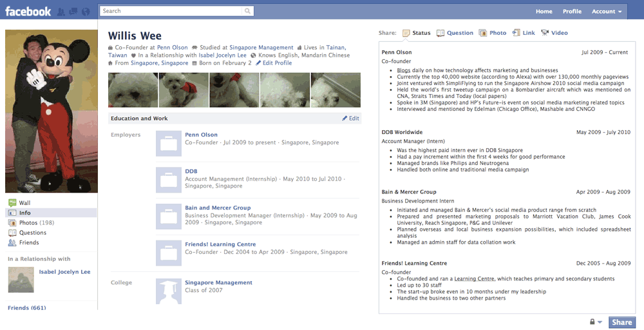Image resolution: width=644 pixels, height=330 pixels.
Task: Open Profile in top navigation
Action: point(572,12)
